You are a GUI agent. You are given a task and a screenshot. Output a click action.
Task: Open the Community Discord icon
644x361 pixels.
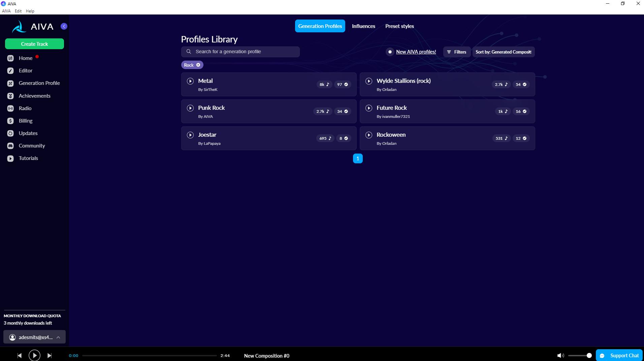(10, 146)
